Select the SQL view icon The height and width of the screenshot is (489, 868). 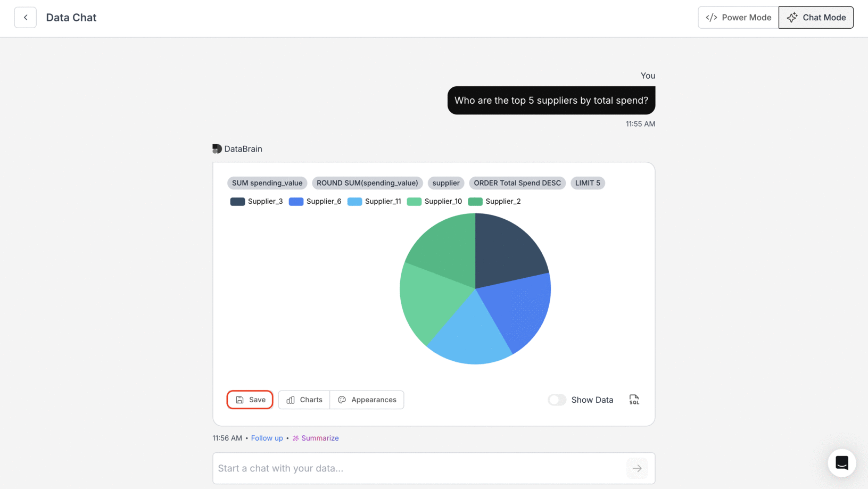(634, 400)
